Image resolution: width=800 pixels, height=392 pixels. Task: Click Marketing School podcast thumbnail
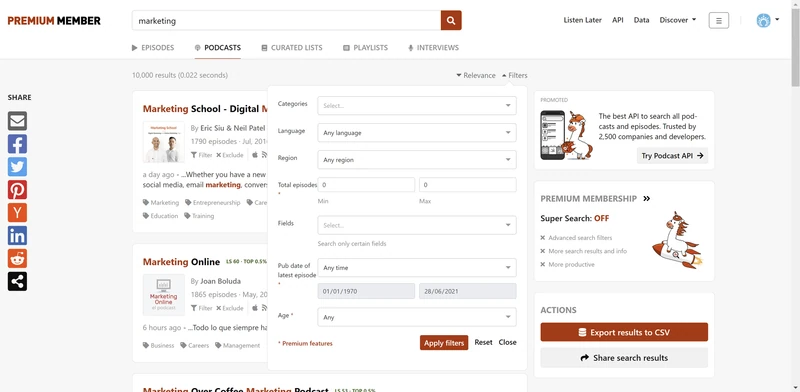pyautogui.click(x=164, y=142)
